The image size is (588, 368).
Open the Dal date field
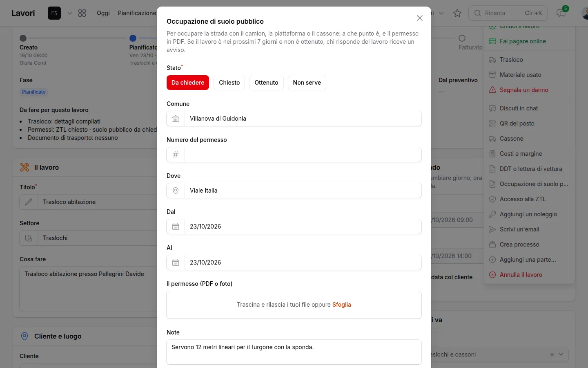(x=303, y=227)
